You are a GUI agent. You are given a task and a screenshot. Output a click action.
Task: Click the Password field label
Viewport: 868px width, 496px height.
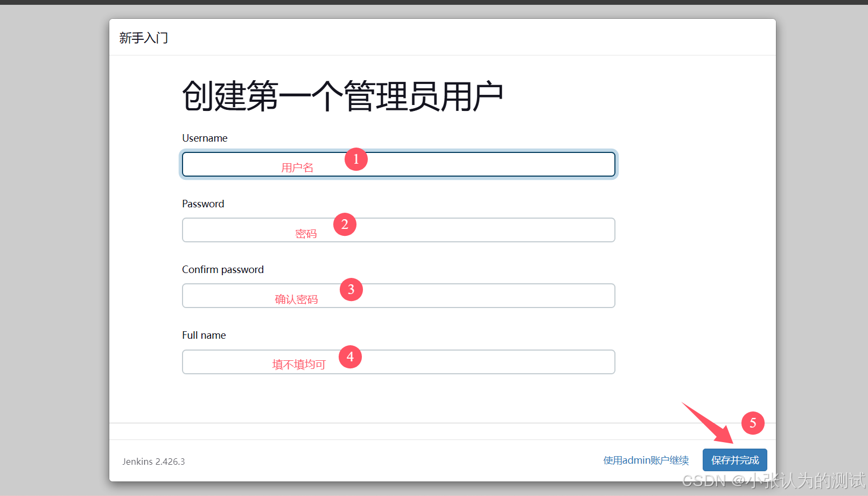(203, 204)
